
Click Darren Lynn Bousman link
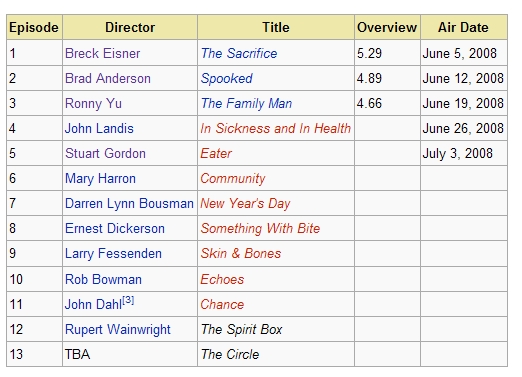coord(129,204)
